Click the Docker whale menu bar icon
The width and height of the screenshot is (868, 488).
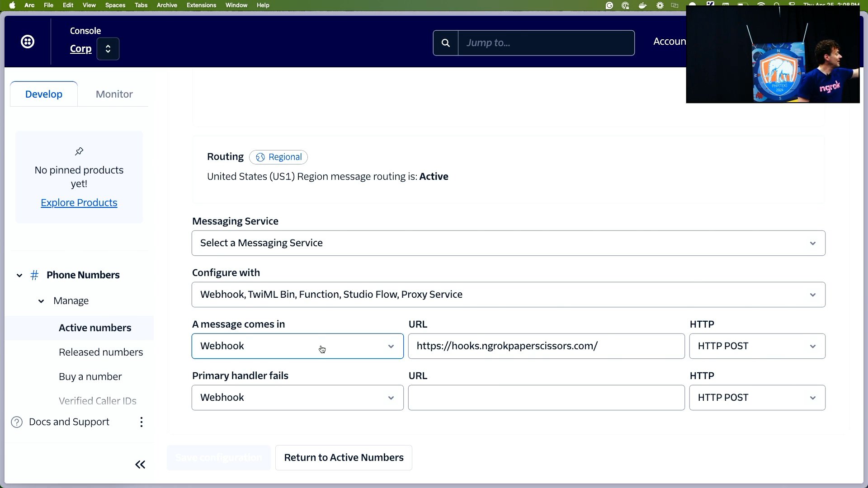pyautogui.click(x=642, y=5)
